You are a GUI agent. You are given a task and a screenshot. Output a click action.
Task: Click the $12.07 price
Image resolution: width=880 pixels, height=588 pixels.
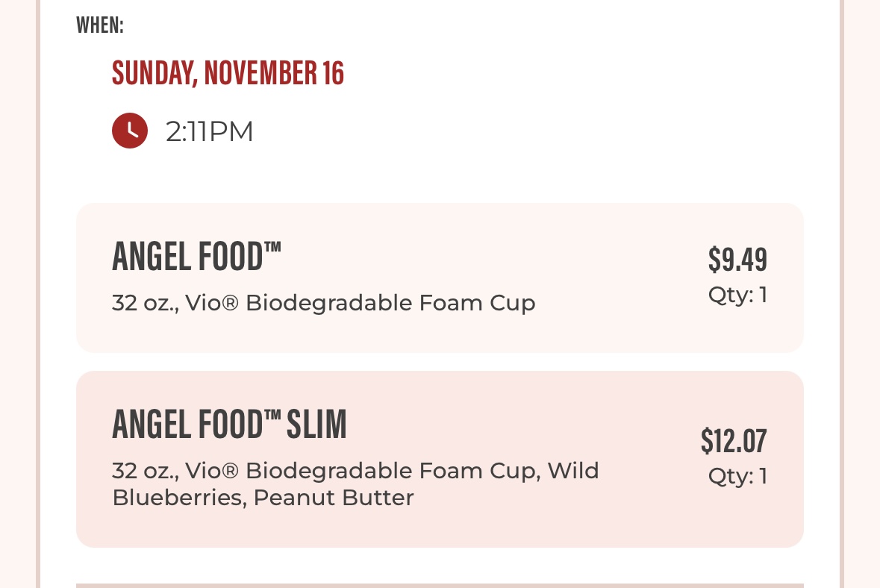pyautogui.click(x=734, y=441)
